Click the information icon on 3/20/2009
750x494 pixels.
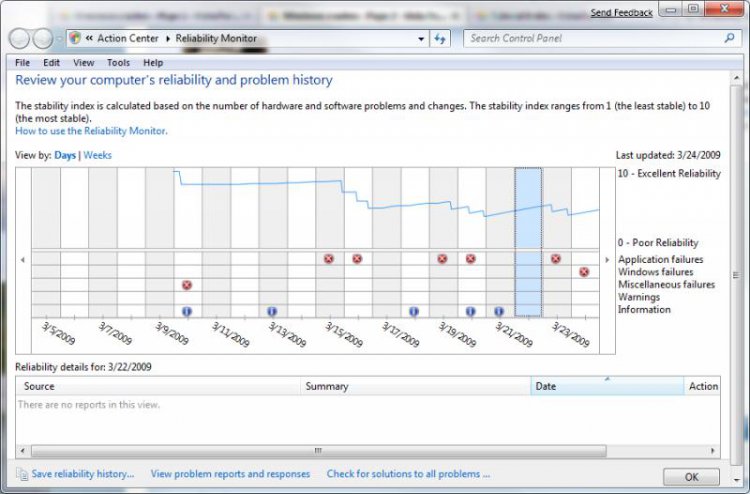[471, 311]
